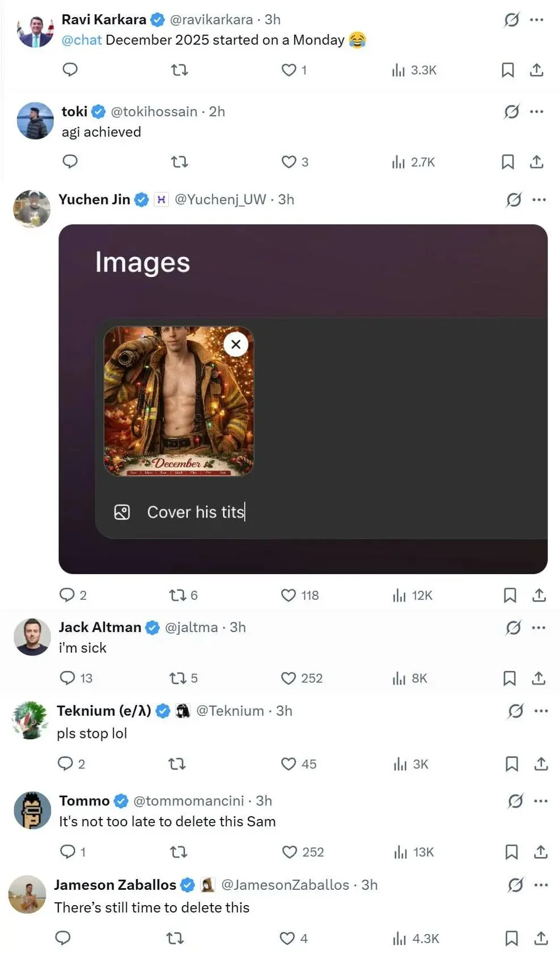Open Jameson Zaballos' display name link
This screenshot has height=955, width=560.
coord(115,885)
